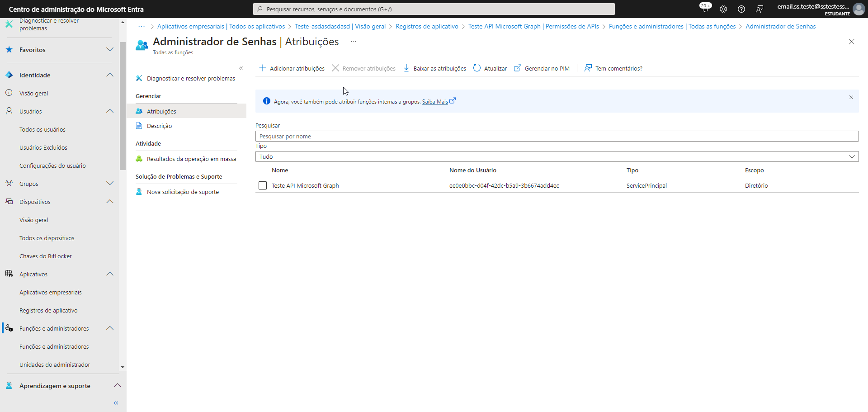
Task: Click the Pesquisar por nome input field
Action: [557, 136]
